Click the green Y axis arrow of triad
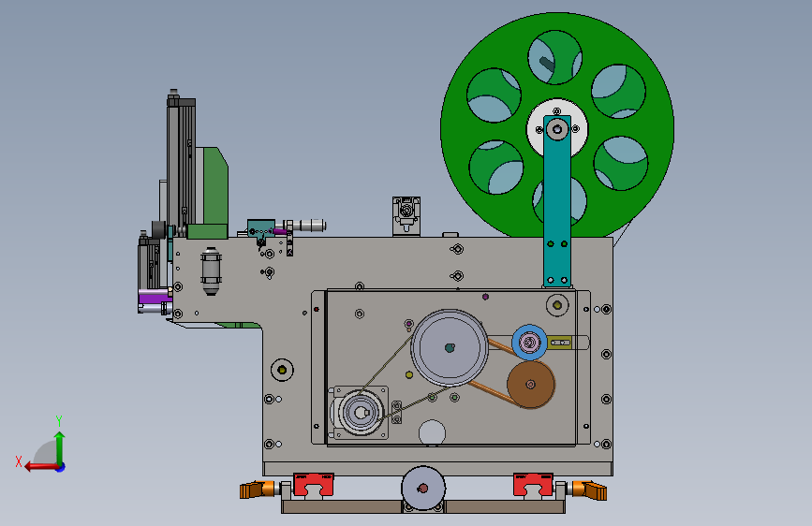The image size is (812, 526). [x=60, y=447]
